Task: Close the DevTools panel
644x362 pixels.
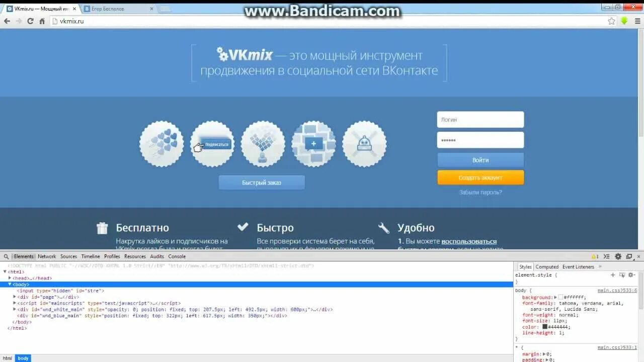Action: click(639, 256)
